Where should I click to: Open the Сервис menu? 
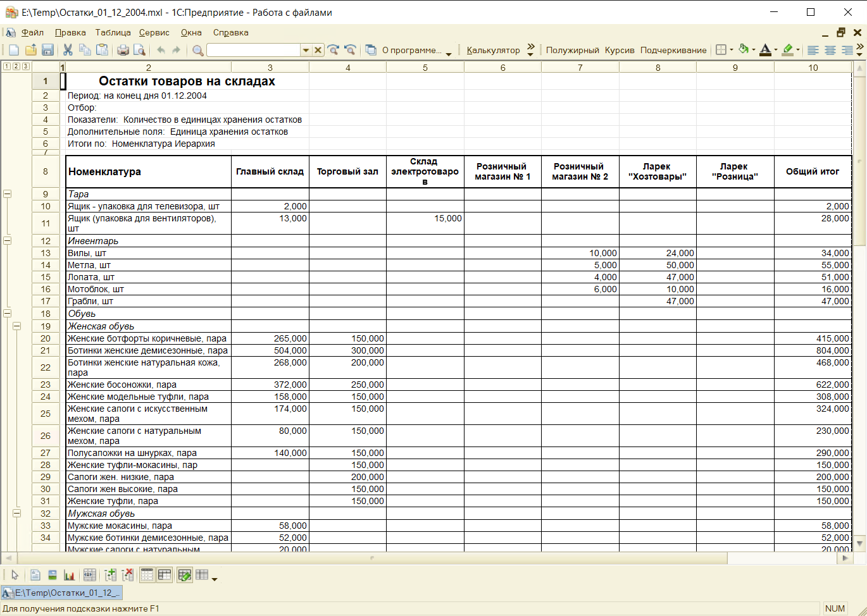click(154, 32)
